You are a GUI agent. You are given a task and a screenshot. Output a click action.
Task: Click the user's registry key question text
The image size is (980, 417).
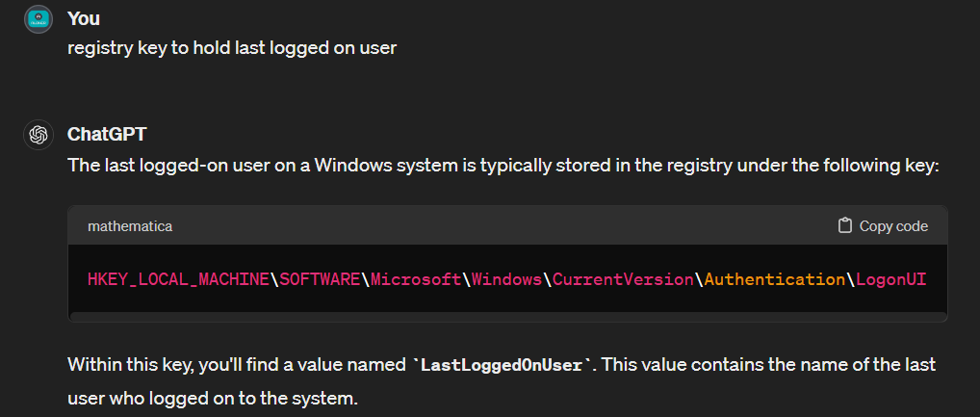[232, 47]
